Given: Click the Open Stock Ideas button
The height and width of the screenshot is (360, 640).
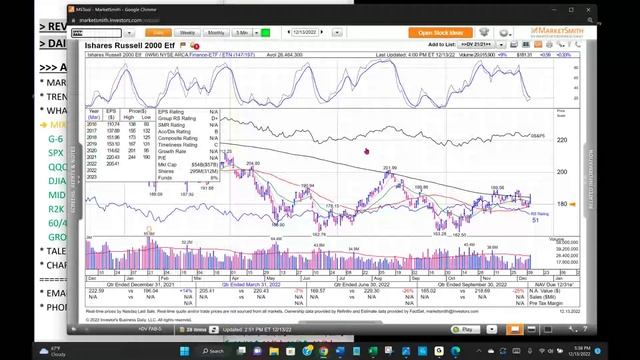Looking at the screenshot, I should pos(440,33).
